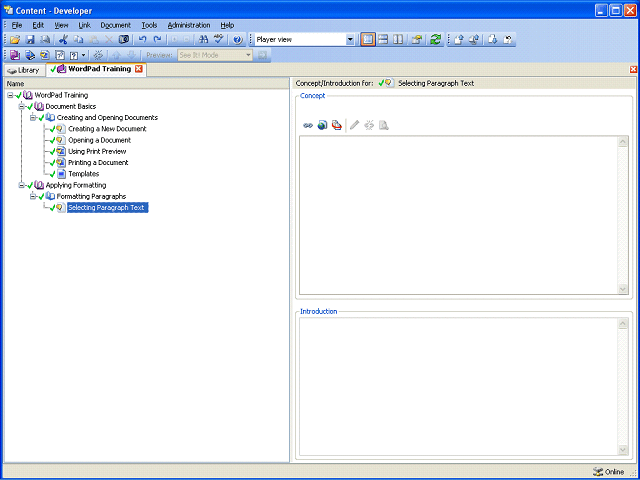Viewport: 640px width, 480px height.
Task: Click the Refresh green arrows icon
Action: [436, 40]
